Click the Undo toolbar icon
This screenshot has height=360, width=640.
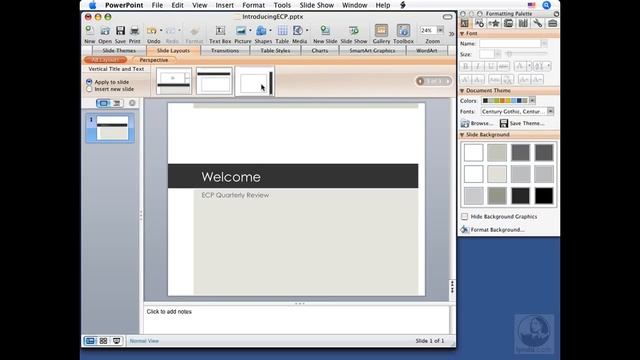[151, 31]
